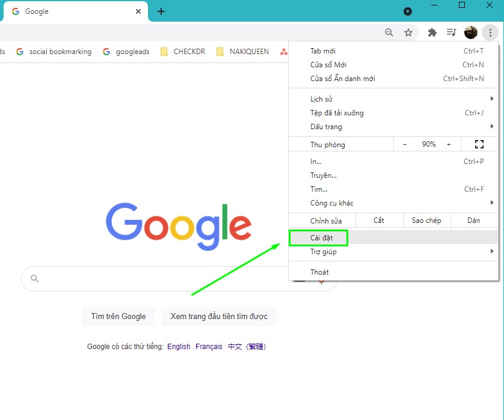Select 'Tìm...' find option
Screen dimensions: 504x420
tap(393, 189)
